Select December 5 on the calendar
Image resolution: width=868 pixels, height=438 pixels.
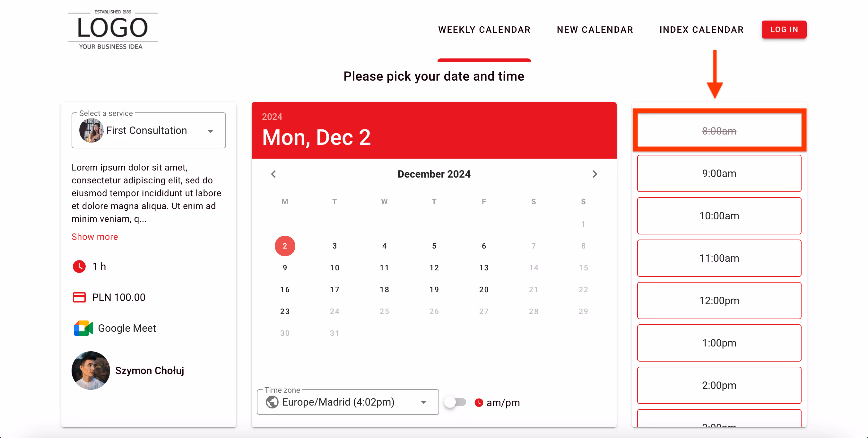(434, 246)
